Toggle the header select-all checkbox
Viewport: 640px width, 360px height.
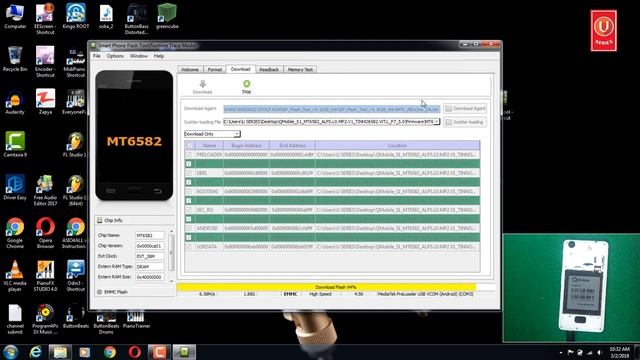(189, 145)
